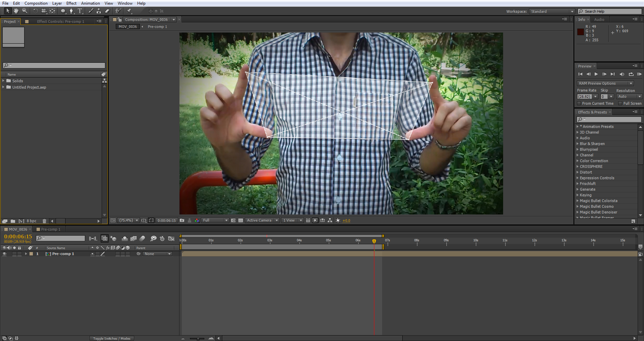Expand the Untitled Project.aep folder
Screen dimensions: 644x341
3,87
